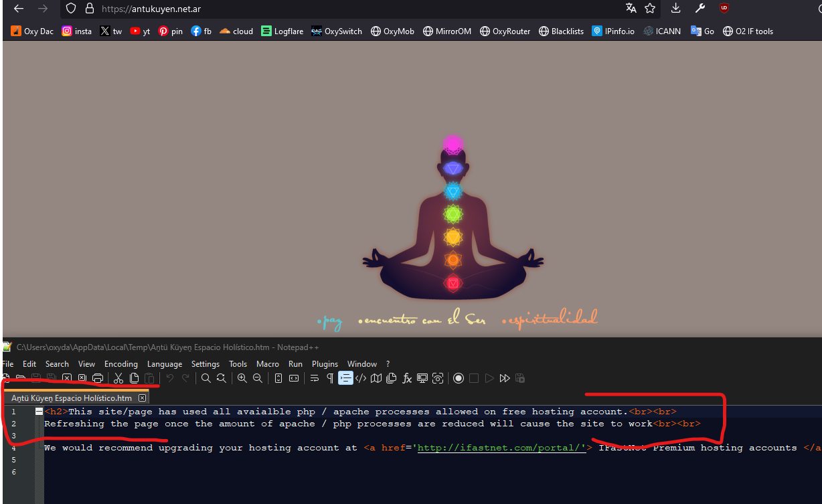
Task: Close the Antü Küyen Espacio Holístico.htm tab
Action: [142, 398]
